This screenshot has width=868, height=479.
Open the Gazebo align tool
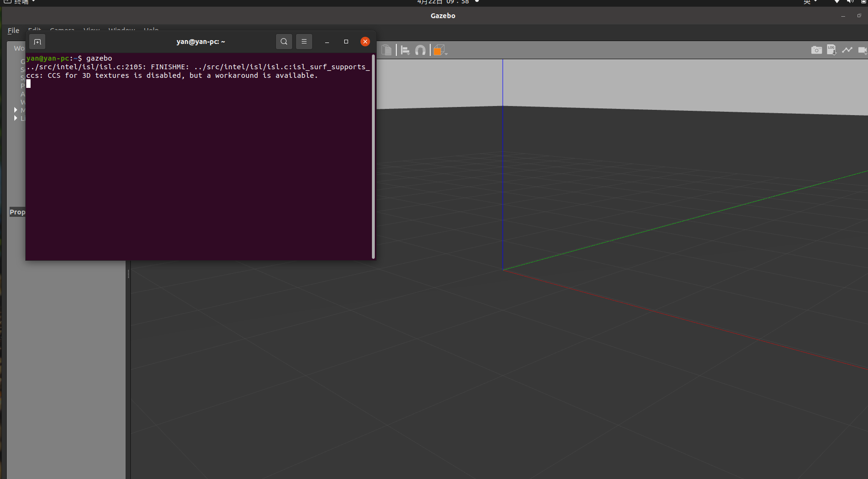pyautogui.click(x=405, y=50)
